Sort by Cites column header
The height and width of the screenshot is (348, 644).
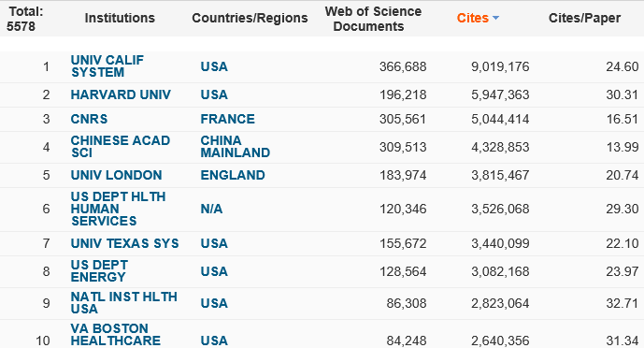473,18
